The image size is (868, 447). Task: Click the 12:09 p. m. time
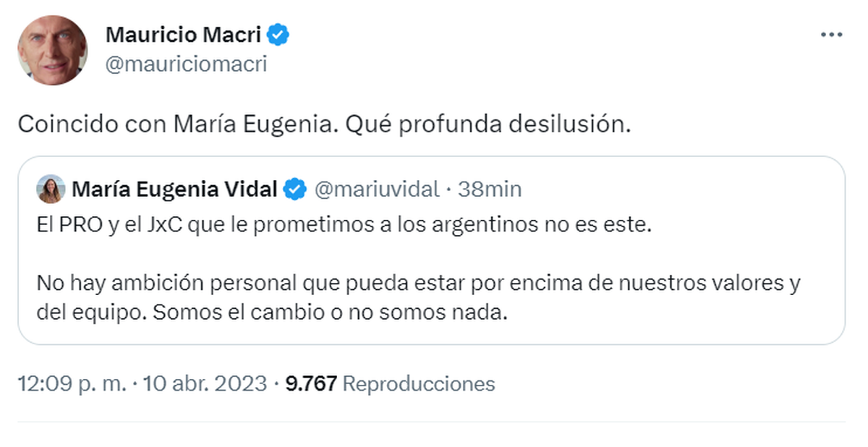72,383
